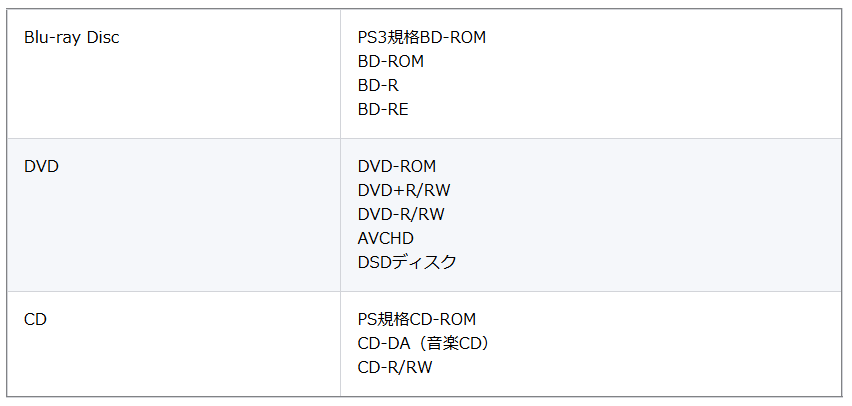Viewport: 852px width, 406px height.
Task: Select the PS規格CD-ROM entry
Action: tap(416, 319)
